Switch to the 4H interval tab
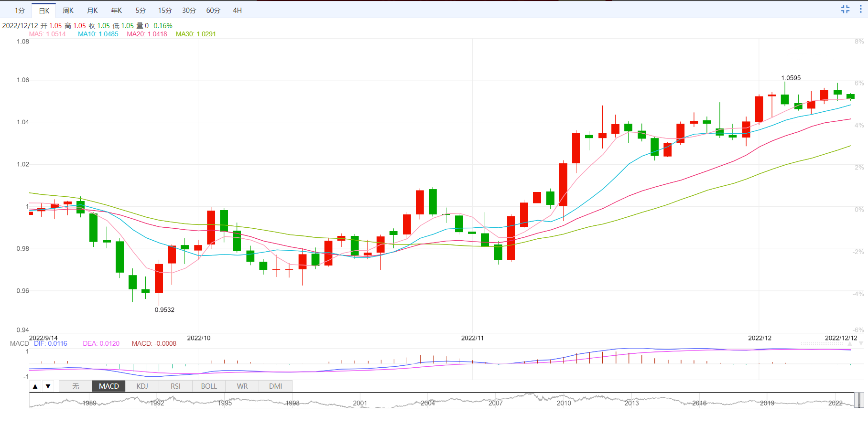Viewport: 868px width, 425px height. tap(238, 11)
